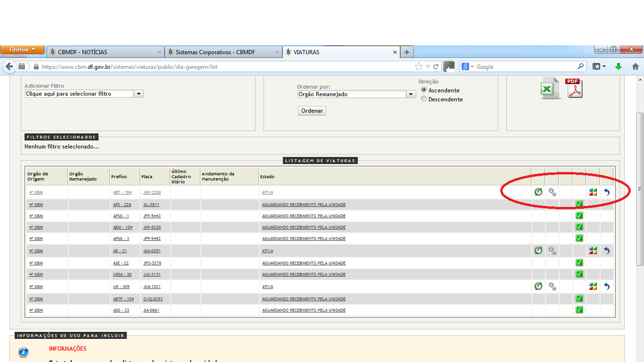The height and width of the screenshot is (362, 644).
Task: Select the VIATURAS tab
Action: pos(341,52)
